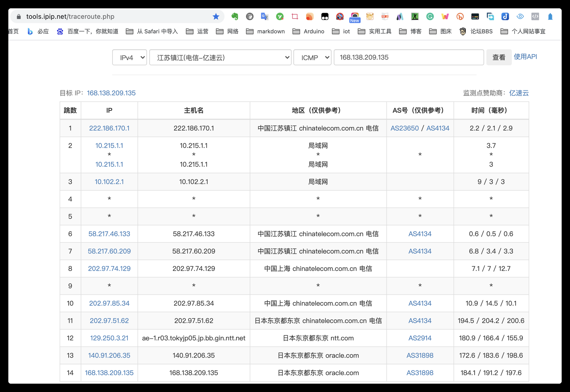570x392 pixels.
Task: Open the ICMP method dropdown
Action: click(312, 57)
